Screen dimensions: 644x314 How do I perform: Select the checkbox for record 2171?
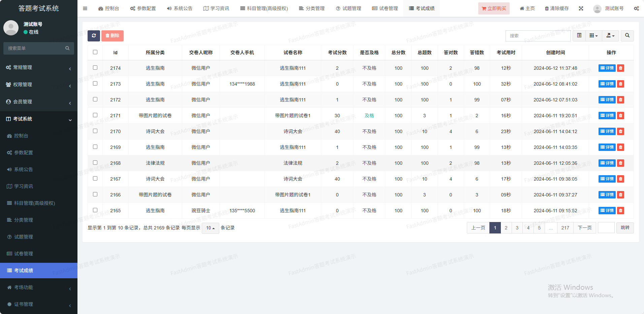click(x=95, y=115)
